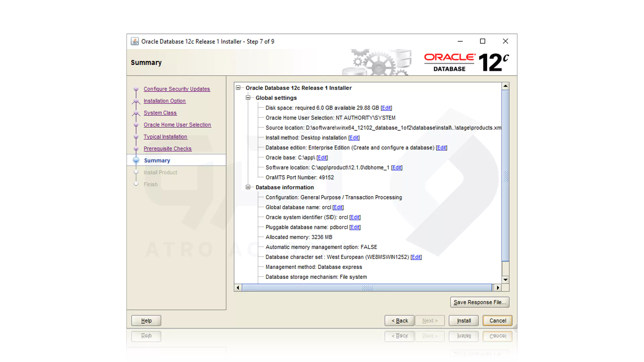Click Save Response File button
This screenshot has width=644, height=362.
point(480,302)
